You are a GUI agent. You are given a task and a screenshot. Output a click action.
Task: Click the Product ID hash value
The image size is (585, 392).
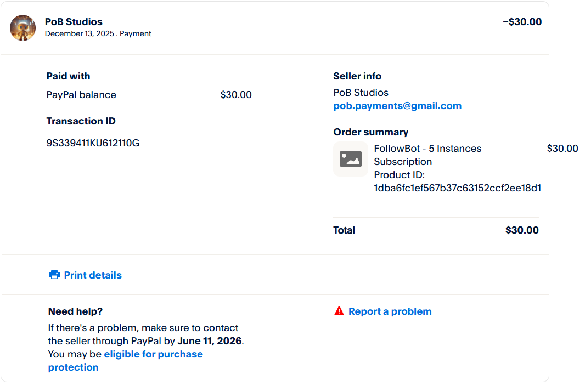(x=457, y=188)
